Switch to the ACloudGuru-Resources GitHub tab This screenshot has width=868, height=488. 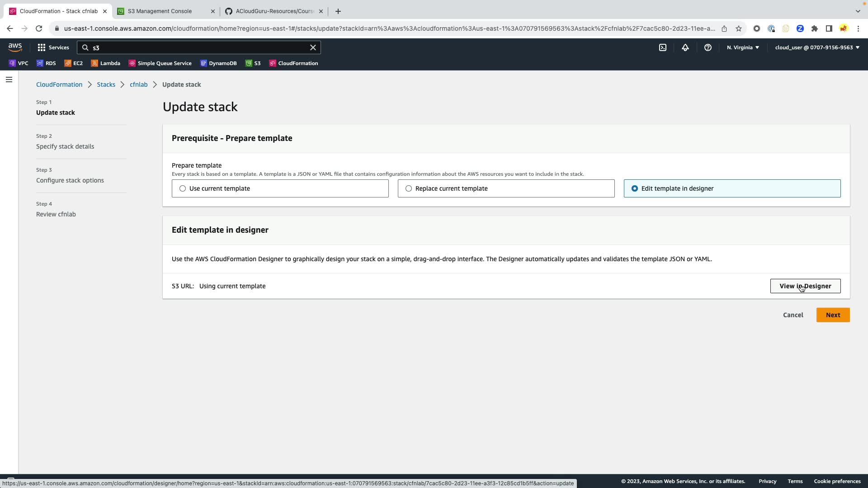[x=274, y=11]
